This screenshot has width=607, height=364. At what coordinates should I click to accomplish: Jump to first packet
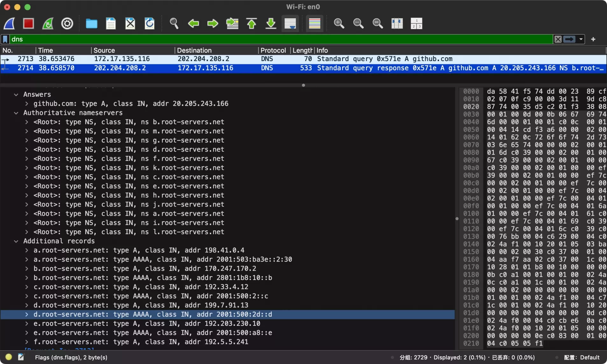[x=251, y=24]
